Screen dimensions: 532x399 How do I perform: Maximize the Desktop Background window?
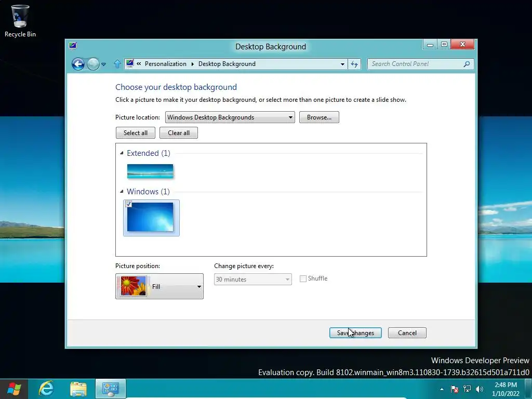pyautogui.click(x=444, y=45)
